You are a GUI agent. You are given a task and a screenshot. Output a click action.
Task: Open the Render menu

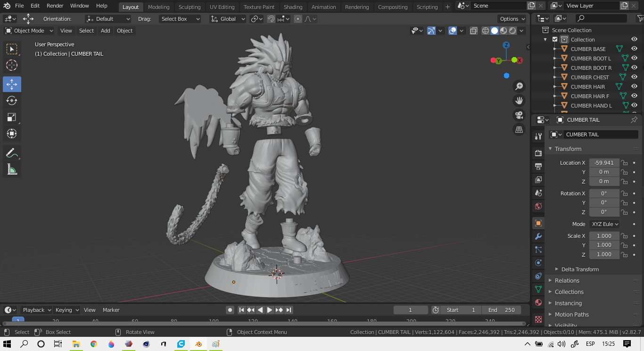(55, 6)
